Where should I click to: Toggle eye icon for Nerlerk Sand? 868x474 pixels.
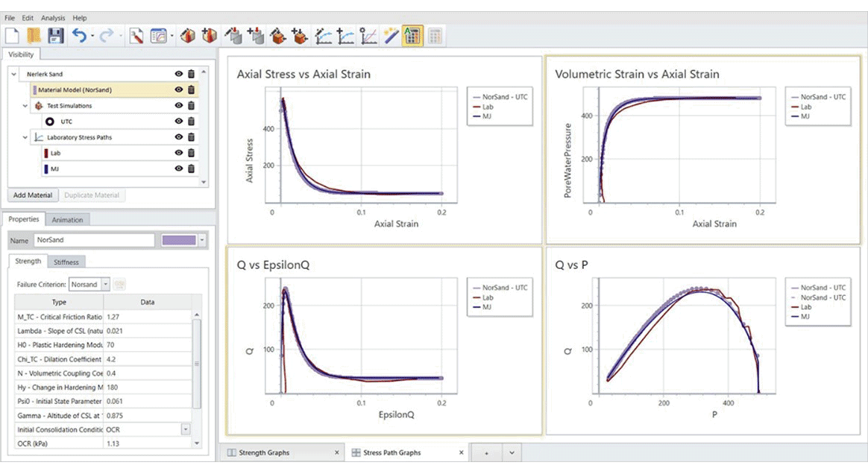click(x=179, y=74)
